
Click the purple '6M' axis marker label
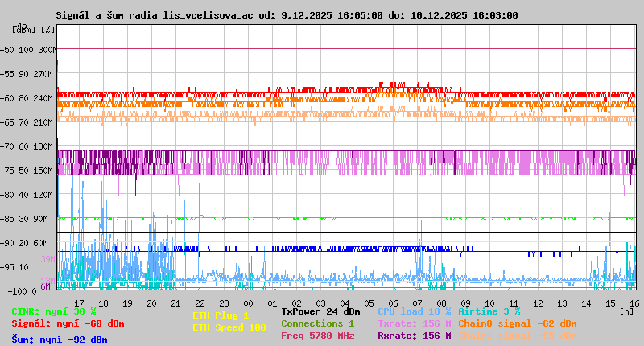pyautogui.click(x=45, y=286)
